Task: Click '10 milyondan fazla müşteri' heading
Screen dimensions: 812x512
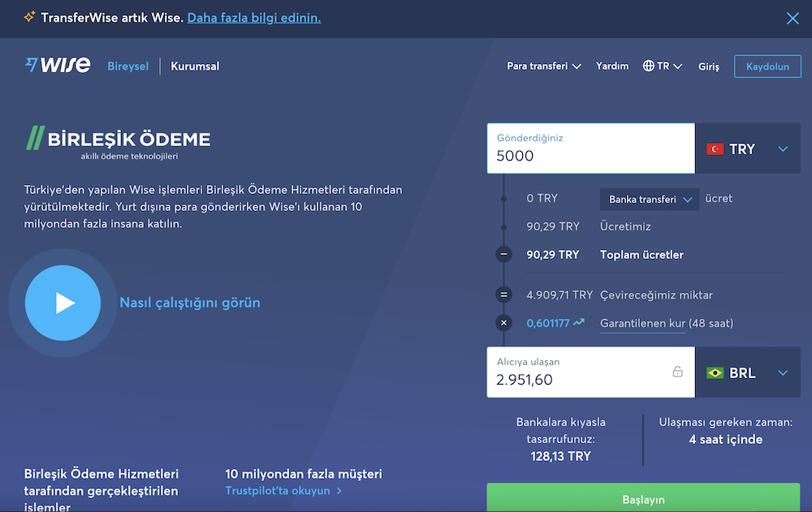Action: 304,474
